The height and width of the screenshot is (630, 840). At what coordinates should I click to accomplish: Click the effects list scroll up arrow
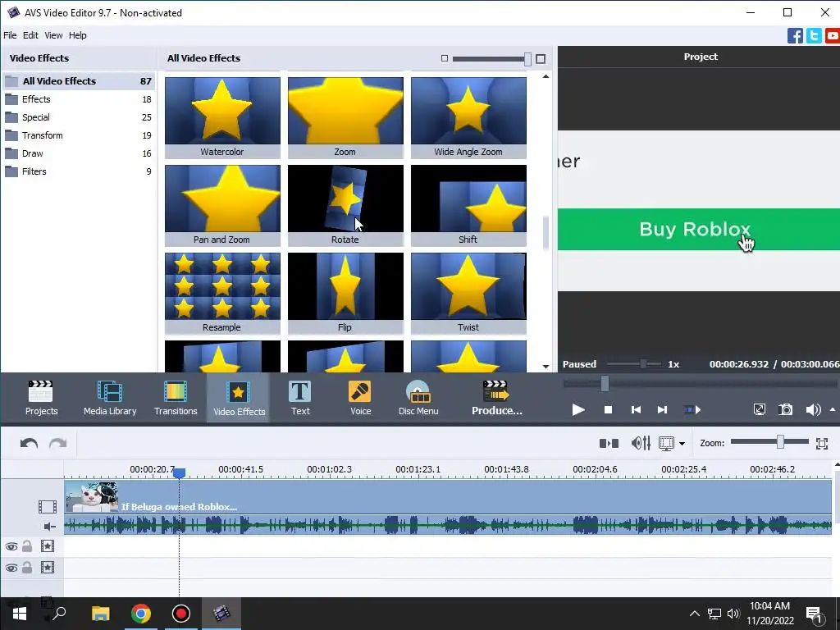pyautogui.click(x=546, y=76)
